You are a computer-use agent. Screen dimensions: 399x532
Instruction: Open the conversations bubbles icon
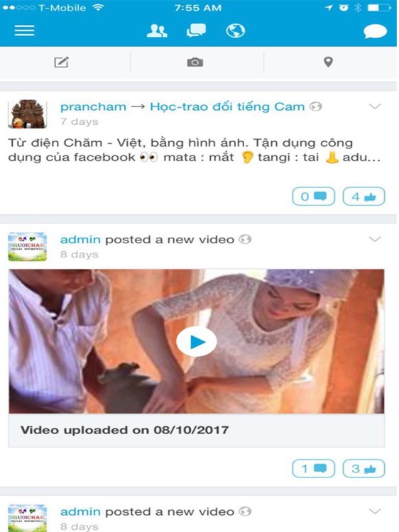[x=196, y=31]
